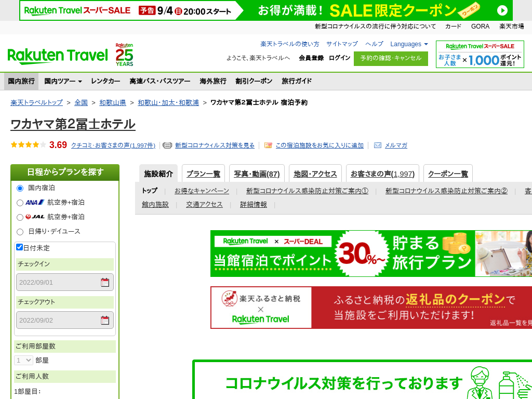Click the ログイン link

(340, 58)
